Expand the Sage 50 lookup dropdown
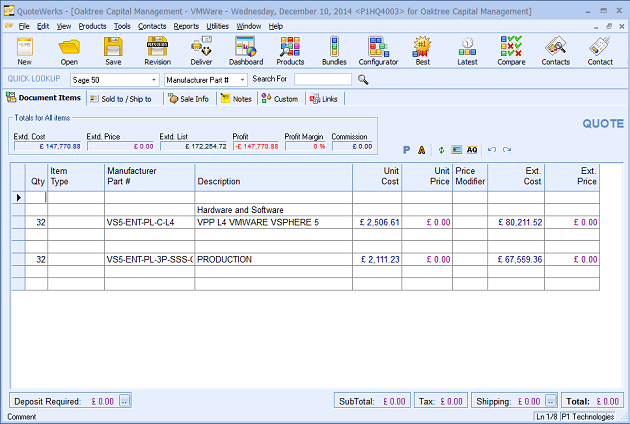The width and height of the screenshot is (630, 424). (x=152, y=79)
